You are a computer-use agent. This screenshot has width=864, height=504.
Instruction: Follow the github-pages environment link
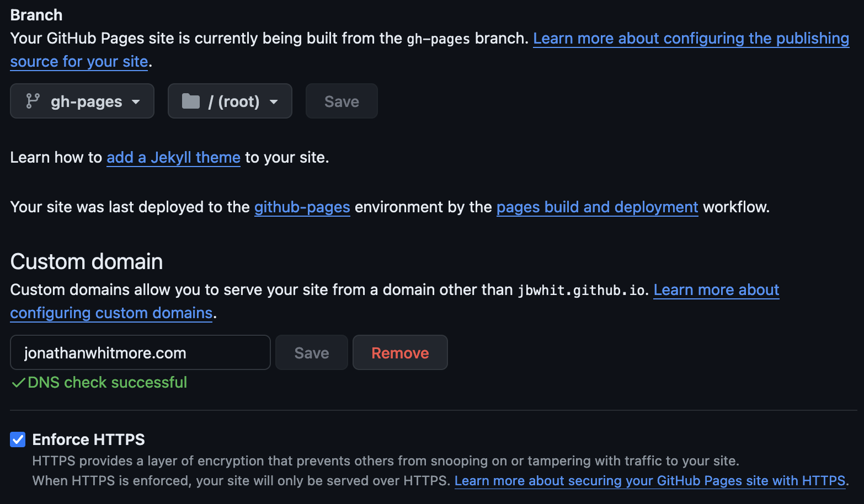pos(302,207)
